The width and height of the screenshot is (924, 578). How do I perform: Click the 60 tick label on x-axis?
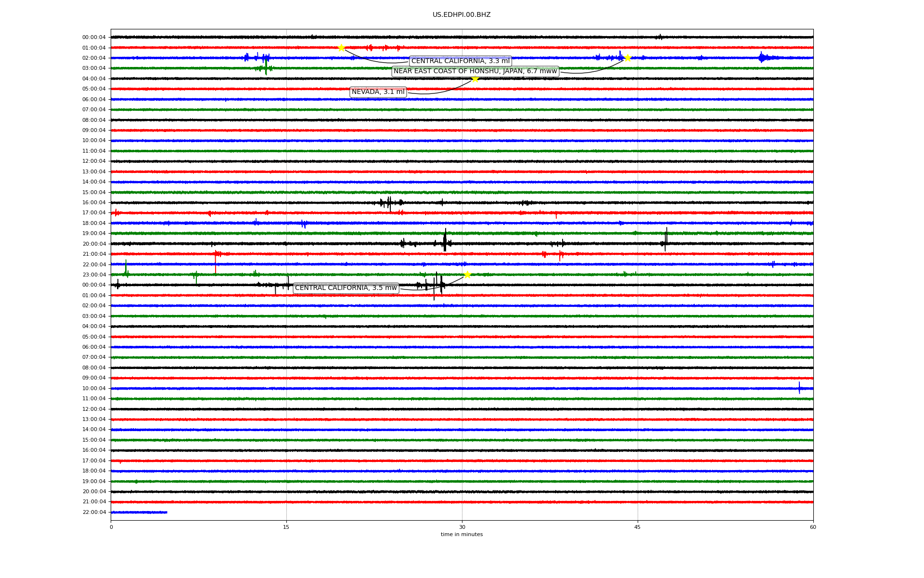(813, 527)
